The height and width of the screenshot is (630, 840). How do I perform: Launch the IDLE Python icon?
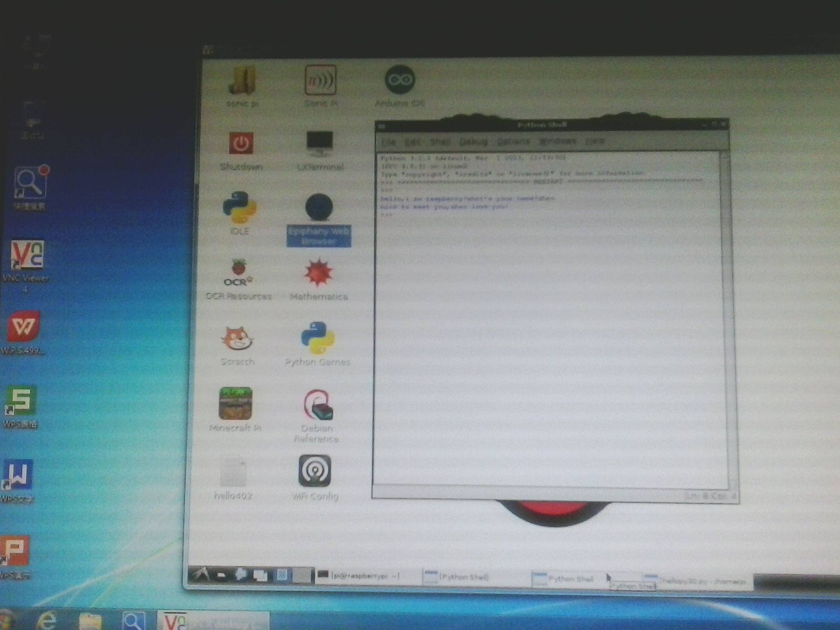tap(240, 208)
